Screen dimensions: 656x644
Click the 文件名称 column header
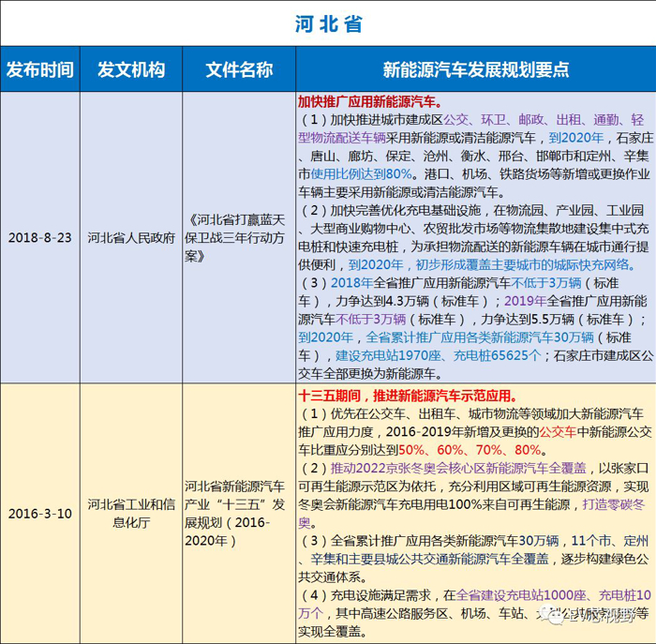click(x=238, y=70)
